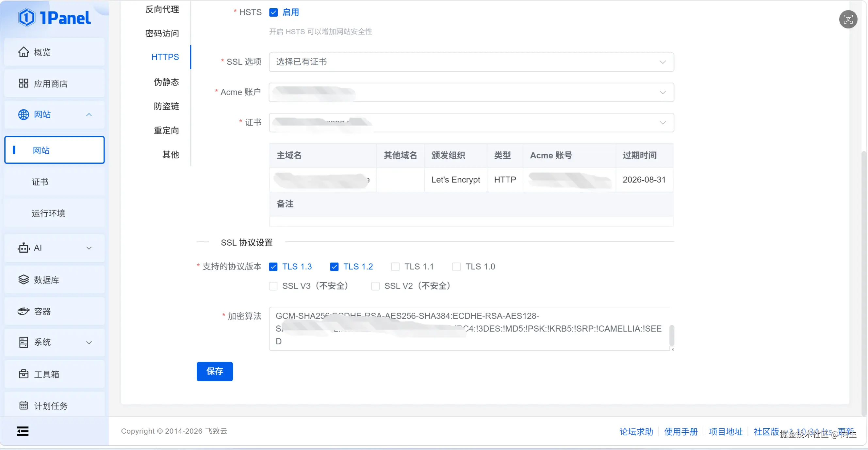Click the 2026-08-31 expiry date cell
This screenshot has height=450, width=868.
(644, 180)
